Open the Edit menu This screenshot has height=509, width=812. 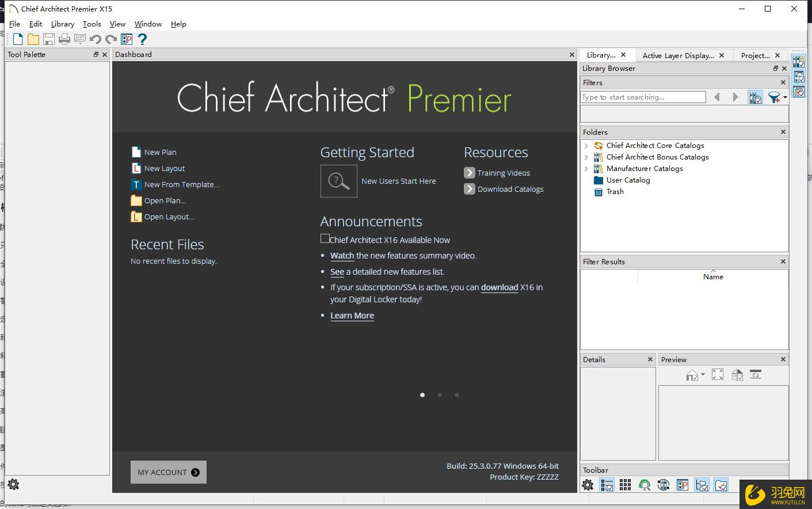[x=36, y=24]
